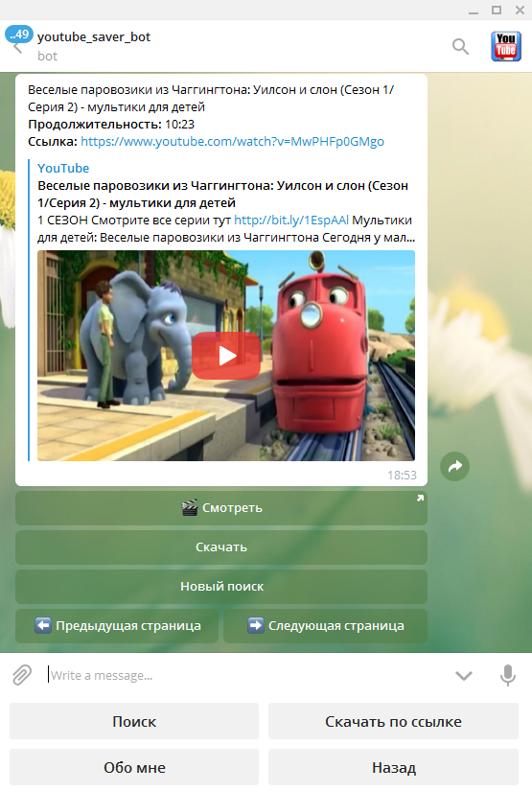Viewport: 532px width, 791px height.
Task: Open the bit.ly/1EspAAl link
Action: click(291, 220)
